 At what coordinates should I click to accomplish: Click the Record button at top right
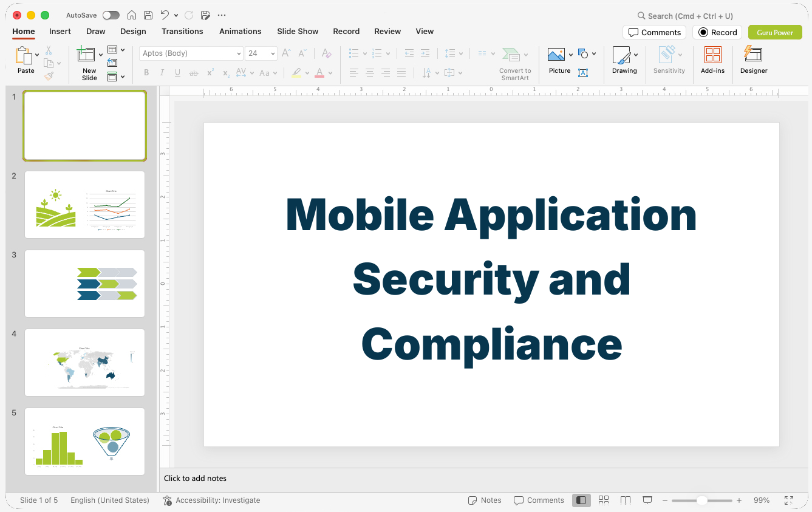[x=717, y=32]
